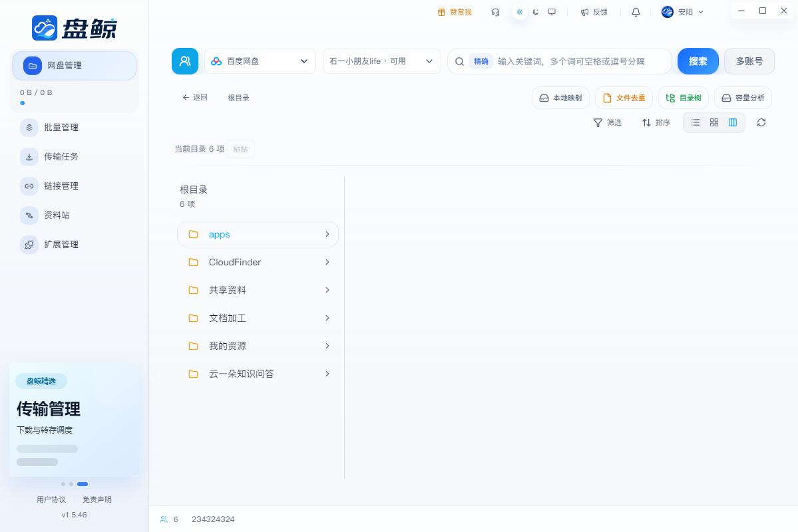The width and height of the screenshot is (798, 532).
Task: Open notifications bell icon
Action: pos(636,12)
